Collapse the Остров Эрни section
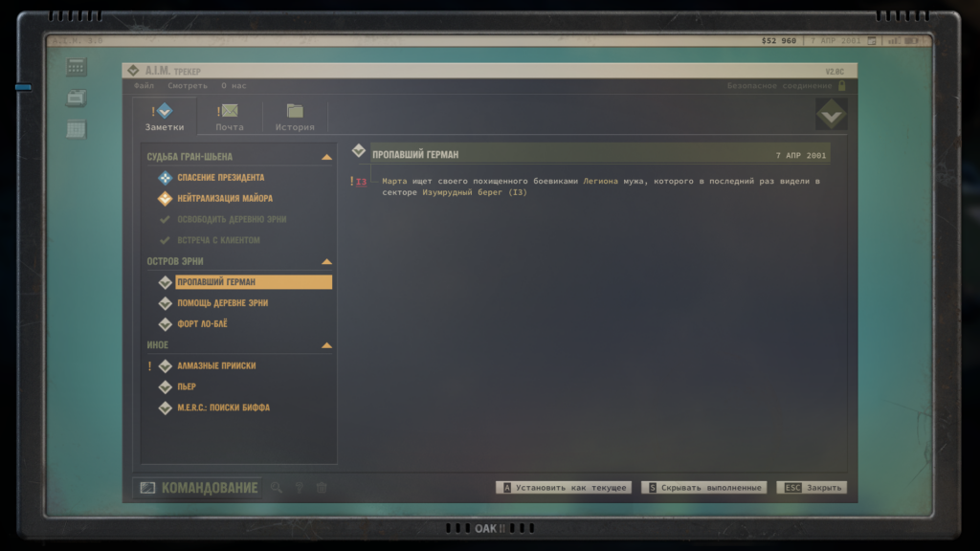Image resolution: width=980 pixels, height=551 pixels. pos(326,261)
